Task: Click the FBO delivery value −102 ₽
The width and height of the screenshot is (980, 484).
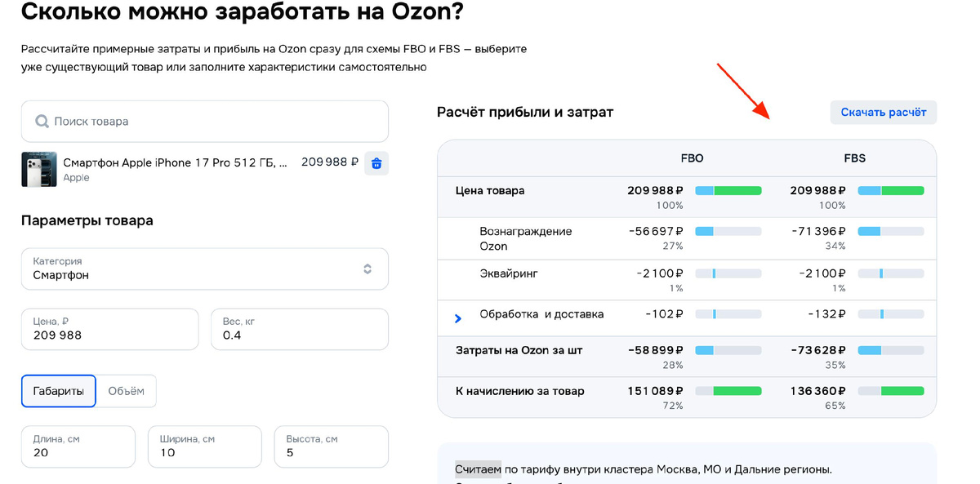Action: coord(663,314)
